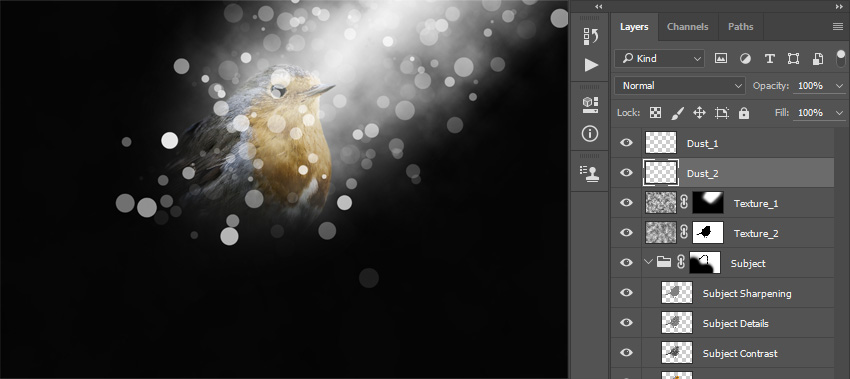
Task: Lock artboard nesting icon
Action: coord(722,113)
